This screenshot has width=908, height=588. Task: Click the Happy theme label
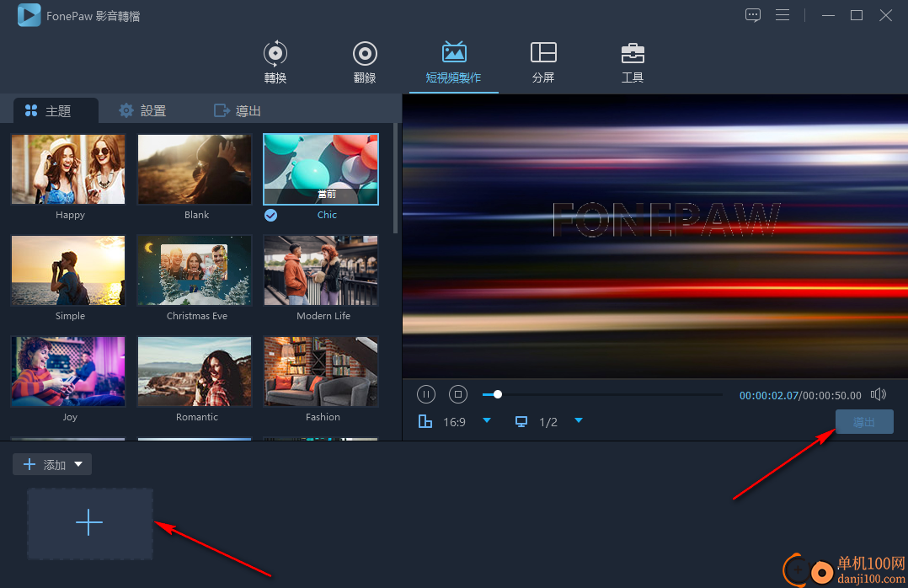pyautogui.click(x=70, y=215)
